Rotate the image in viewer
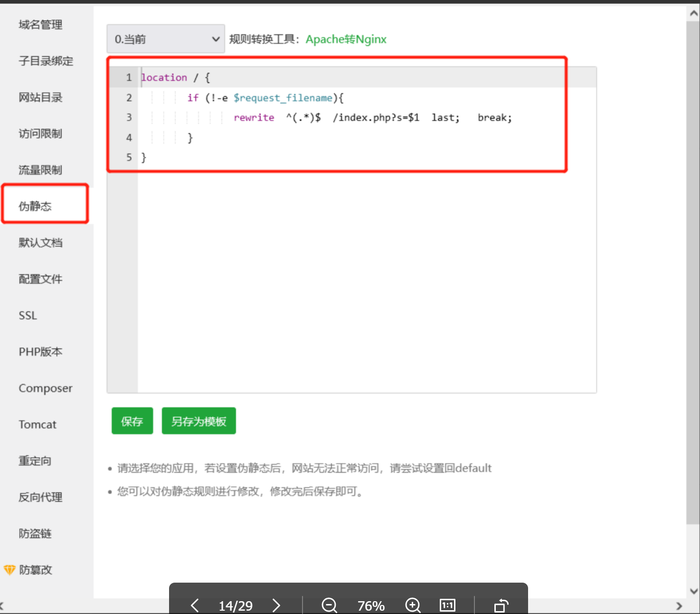700x614 pixels. 501,605
